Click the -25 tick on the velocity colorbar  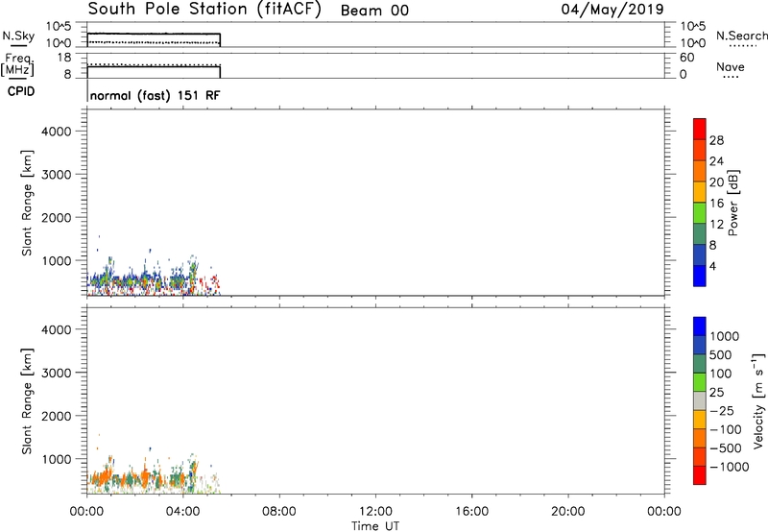[721, 411]
